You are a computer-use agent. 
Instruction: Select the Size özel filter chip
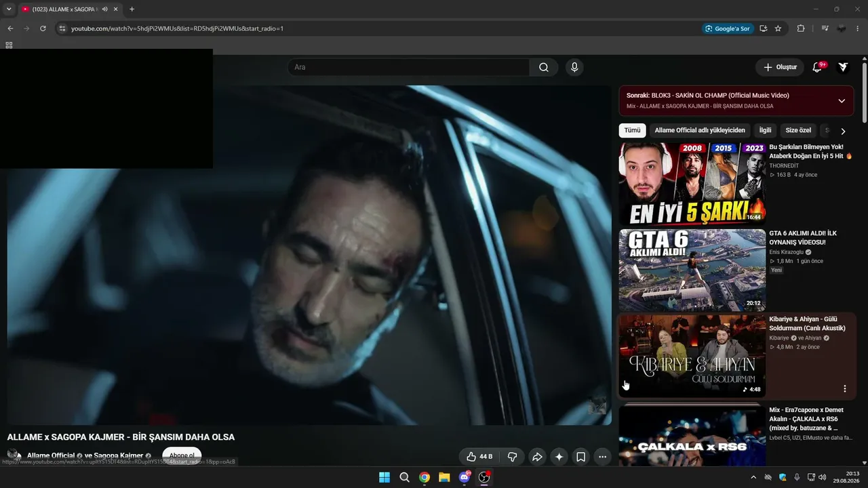[798, 130]
